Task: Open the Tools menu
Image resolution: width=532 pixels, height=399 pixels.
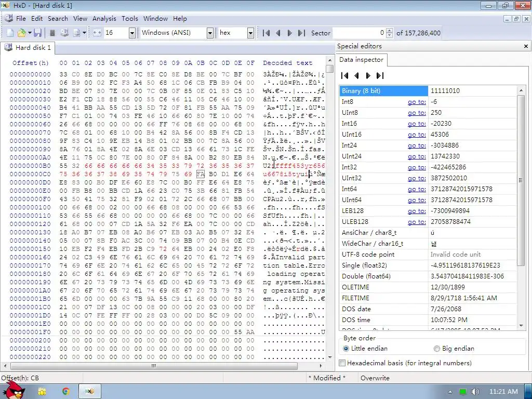Action: point(129,19)
